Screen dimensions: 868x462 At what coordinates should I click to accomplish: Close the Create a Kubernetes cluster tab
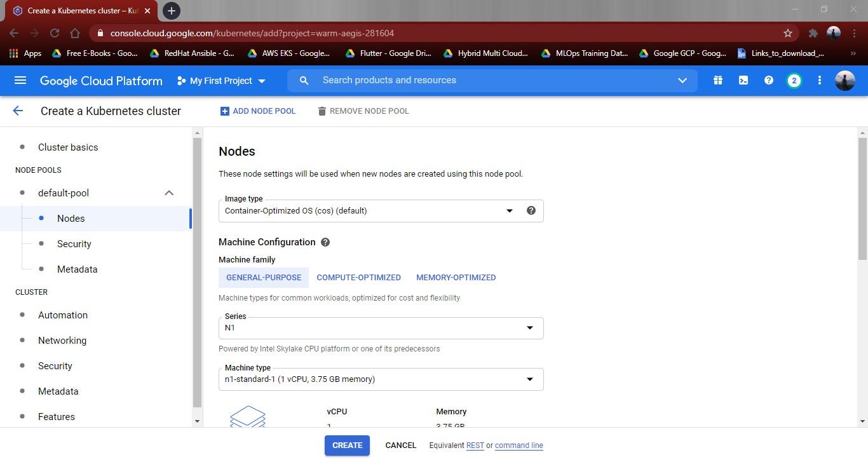[x=147, y=11]
